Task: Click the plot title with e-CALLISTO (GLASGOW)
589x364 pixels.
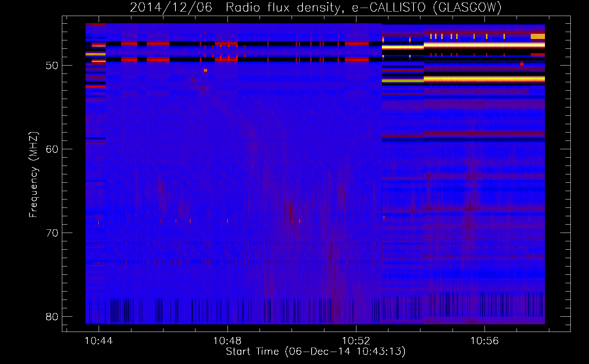Action: point(316,7)
